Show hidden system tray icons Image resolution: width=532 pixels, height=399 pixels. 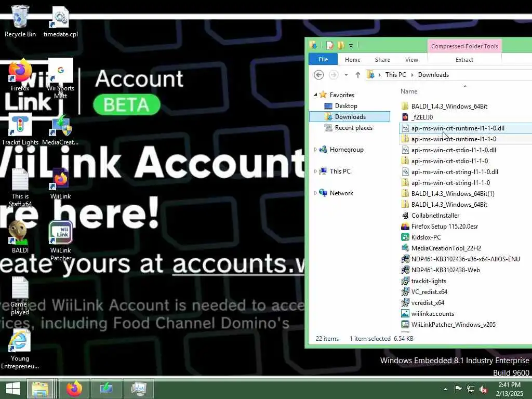(445, 389)
